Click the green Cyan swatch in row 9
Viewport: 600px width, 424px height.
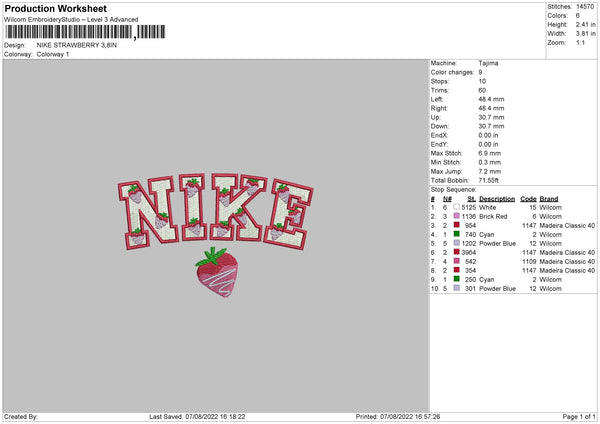[457, 279]
